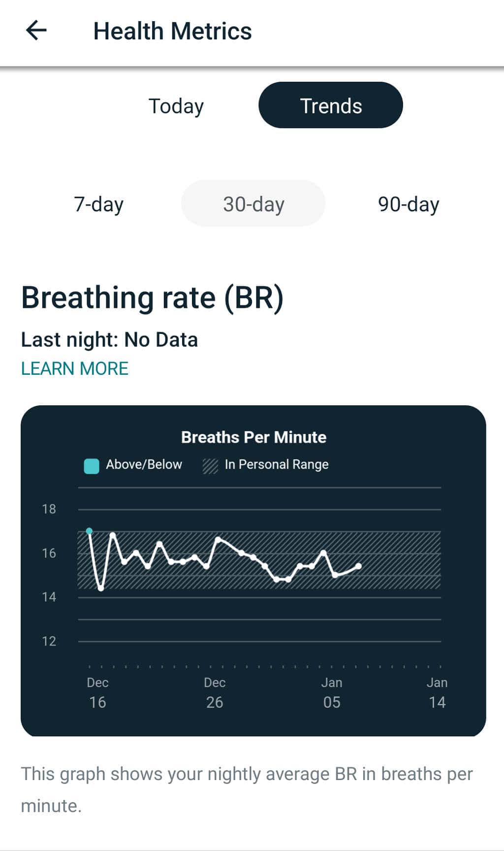The height and width of the screenshot is (851, 504).
Task: Open the LEARN MORE link
Action: coord(75,368)
